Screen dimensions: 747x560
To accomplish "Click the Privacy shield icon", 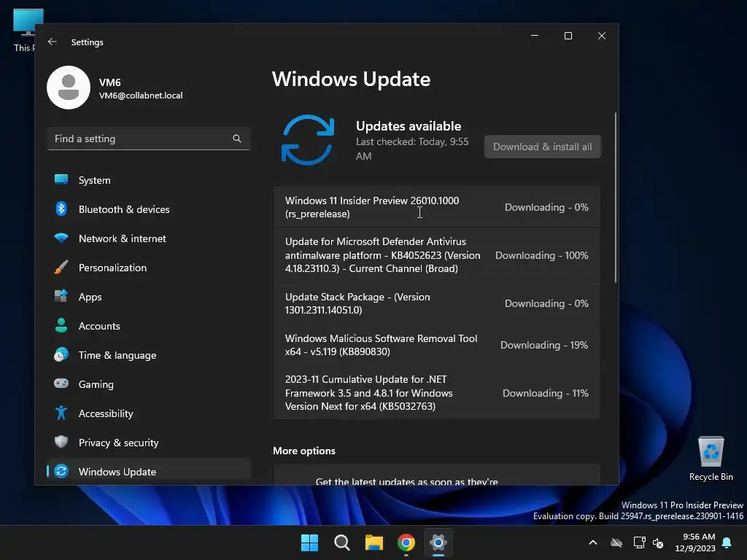I will (61, 442).
